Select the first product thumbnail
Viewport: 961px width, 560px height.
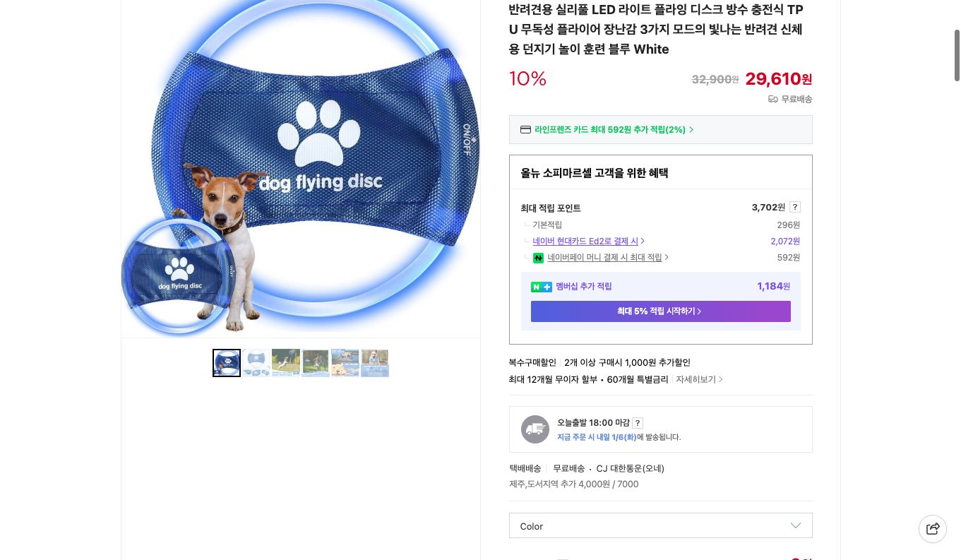click(227, 363)
